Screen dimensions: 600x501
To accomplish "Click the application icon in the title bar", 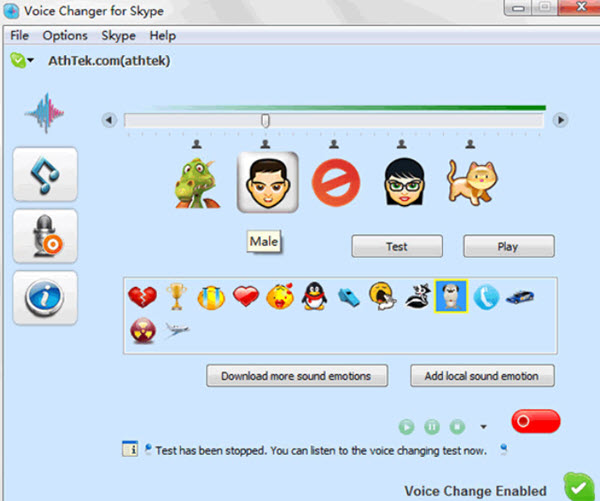I will tap(11, 11).
